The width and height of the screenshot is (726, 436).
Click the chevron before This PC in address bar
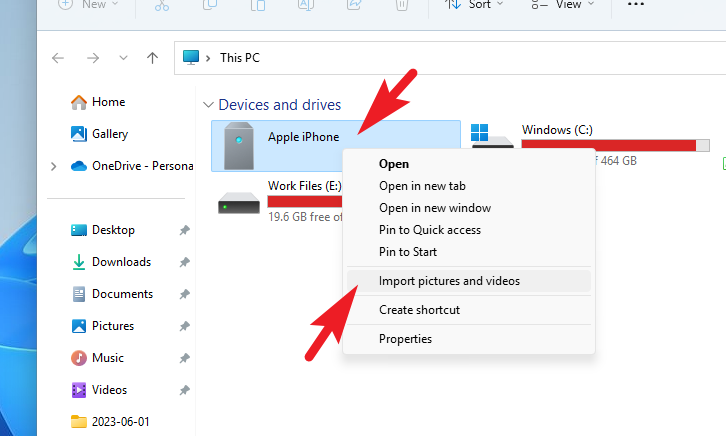coord(208,58)
